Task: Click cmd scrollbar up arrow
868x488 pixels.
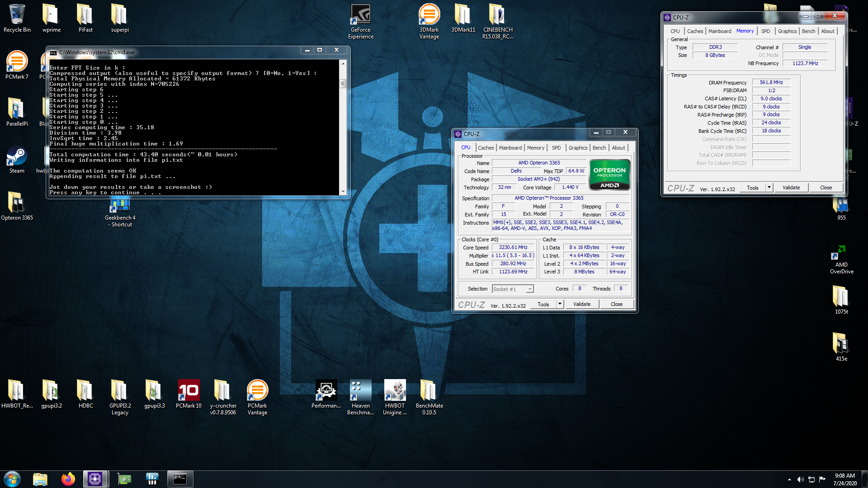Action: [x=343, y=63]
